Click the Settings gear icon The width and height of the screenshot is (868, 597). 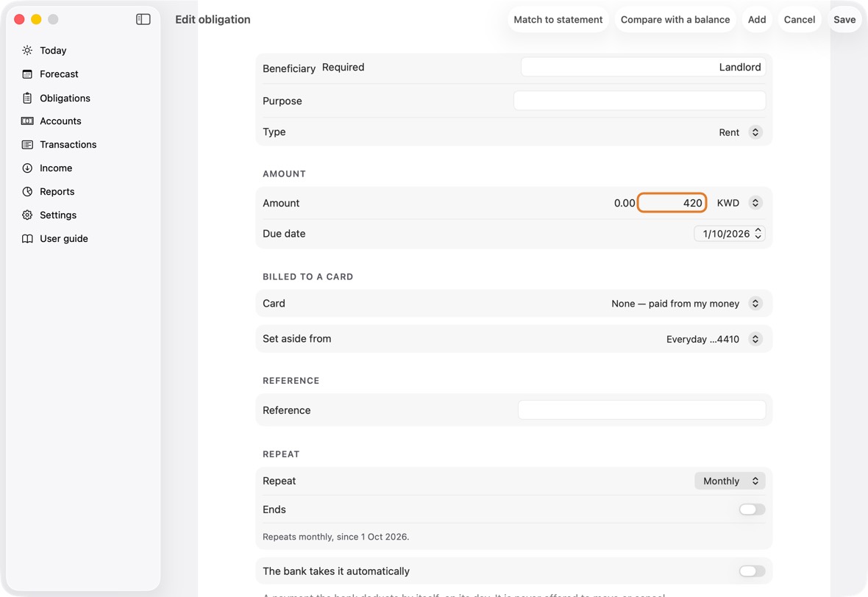click(27, 215)
